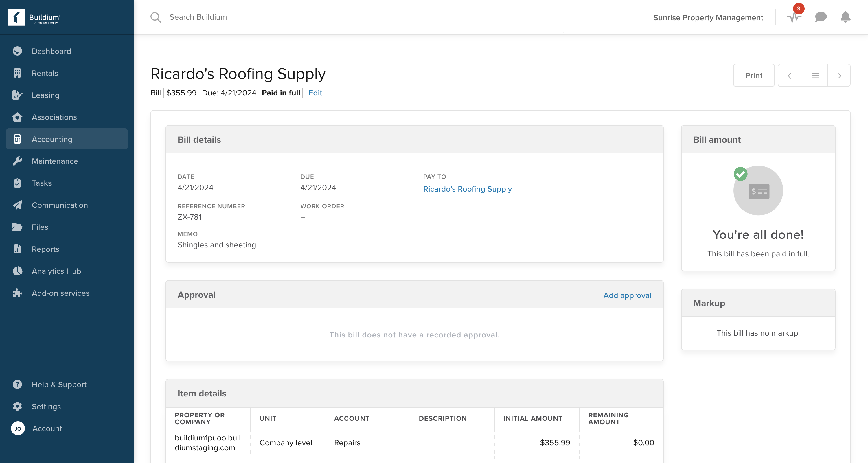
Task: Click the Print button
Action: tap(754, 76)
